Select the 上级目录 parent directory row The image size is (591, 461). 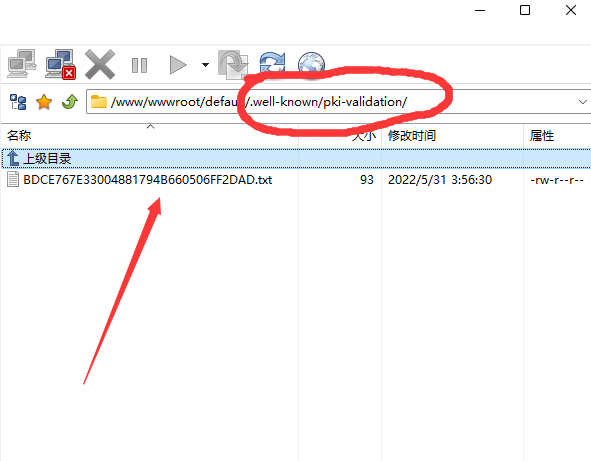296,158
